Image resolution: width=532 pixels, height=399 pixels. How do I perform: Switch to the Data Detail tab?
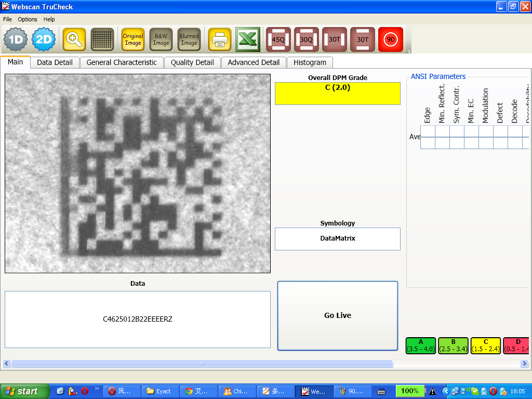click(x=55, y=62)
